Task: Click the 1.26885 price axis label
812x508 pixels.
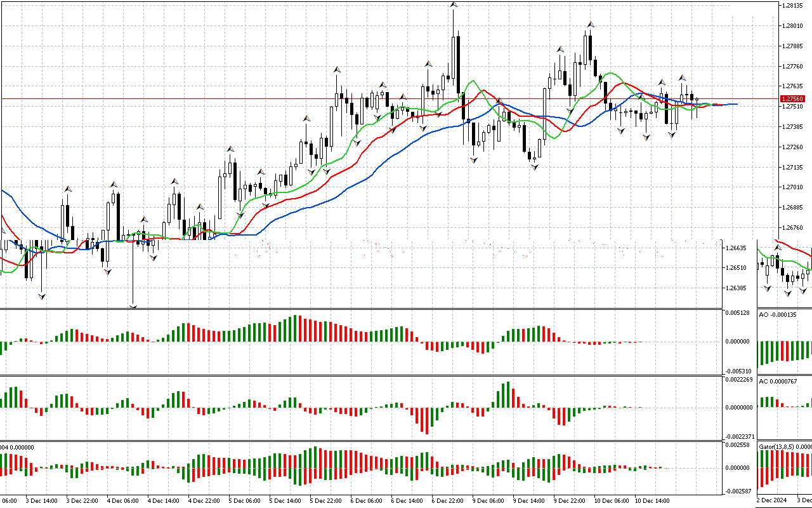Action: [x=792, y=208]
